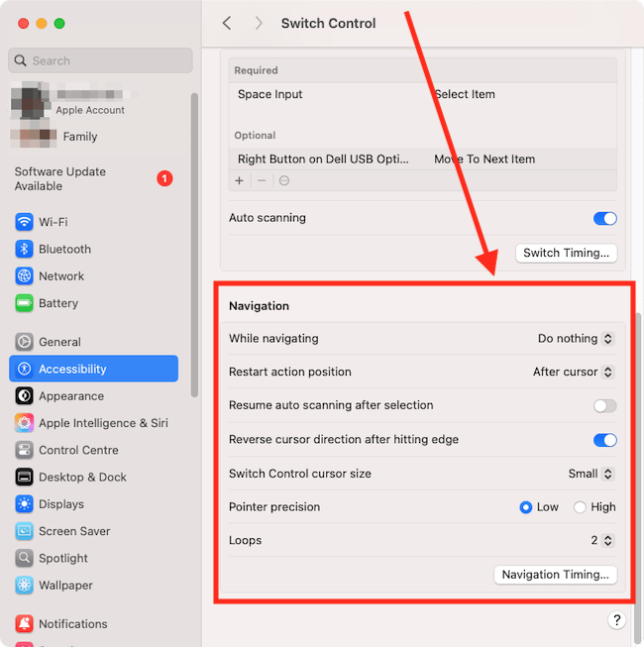The width and height of the screenshot is (644, 647).
Task: Enable Resume auto scanning after selection
Action: click(604, 405)
